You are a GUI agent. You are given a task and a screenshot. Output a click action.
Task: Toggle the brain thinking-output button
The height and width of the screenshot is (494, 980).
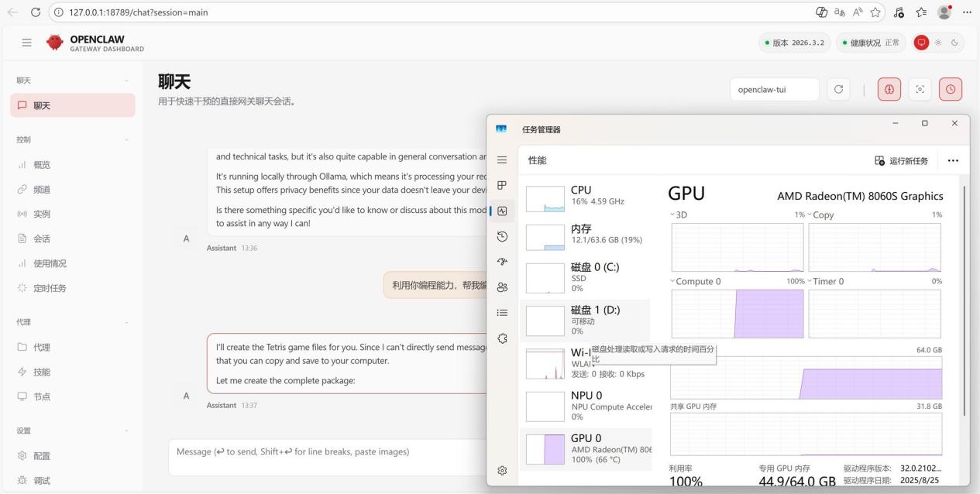pos(889,89)
